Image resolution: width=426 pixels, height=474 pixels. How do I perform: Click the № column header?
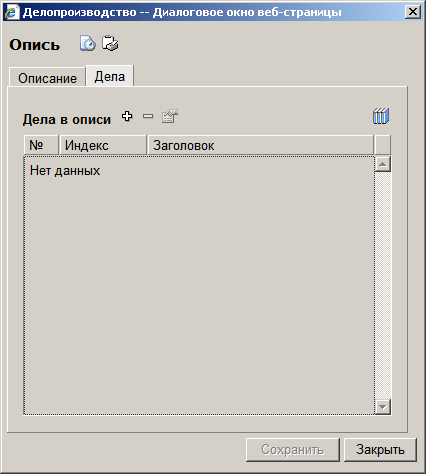coord(41,145)
